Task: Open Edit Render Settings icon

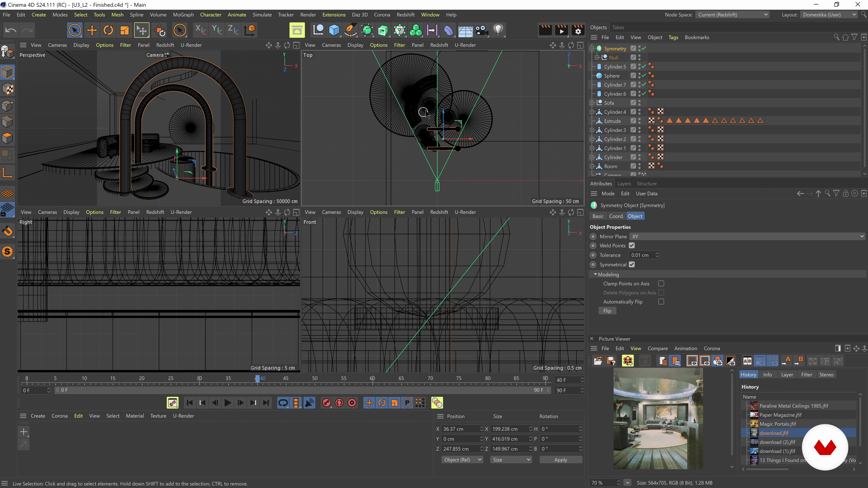Action: pyautogui.click(x=578, y=30)
